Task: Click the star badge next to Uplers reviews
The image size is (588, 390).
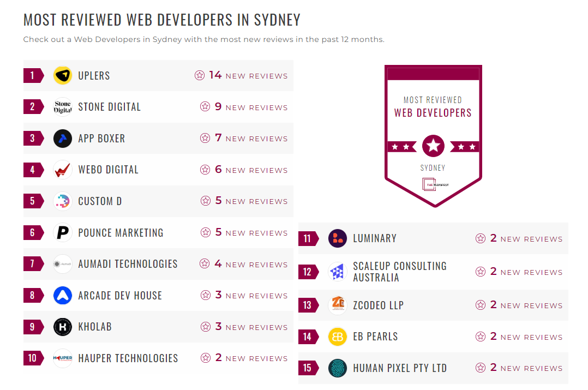Action: [199, 75]
